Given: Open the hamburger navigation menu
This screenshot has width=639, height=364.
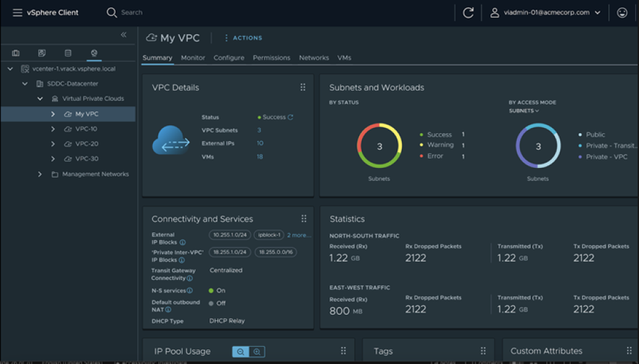Looking at the screenshot, I should pyautogui.click(x=17, y=12).
